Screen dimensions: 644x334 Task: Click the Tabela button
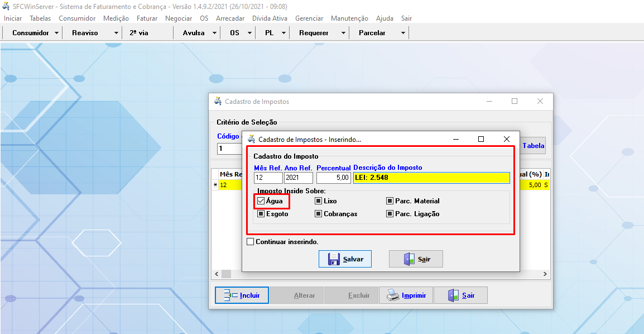click(533, 146)
